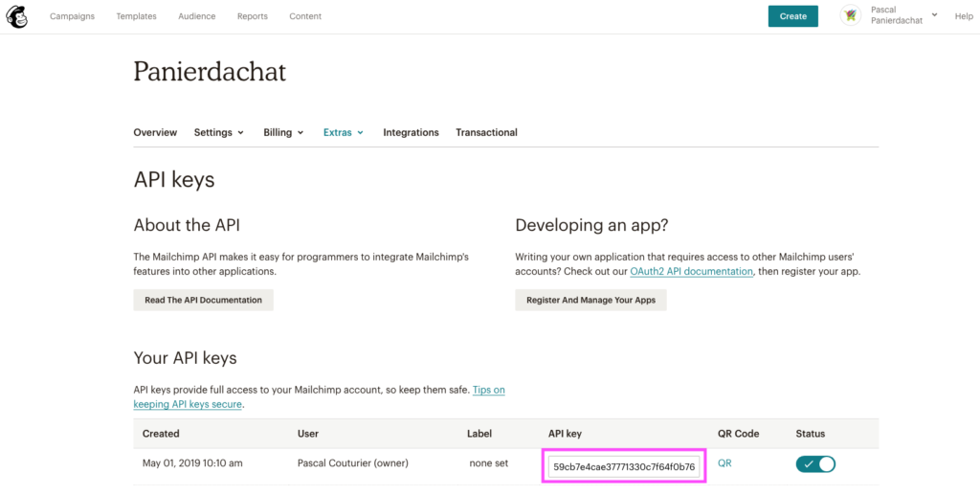Click 'Pascal Couturier (owner)' user cell
The width and height of the screenshot is (980, 496).
coord(352,463)
